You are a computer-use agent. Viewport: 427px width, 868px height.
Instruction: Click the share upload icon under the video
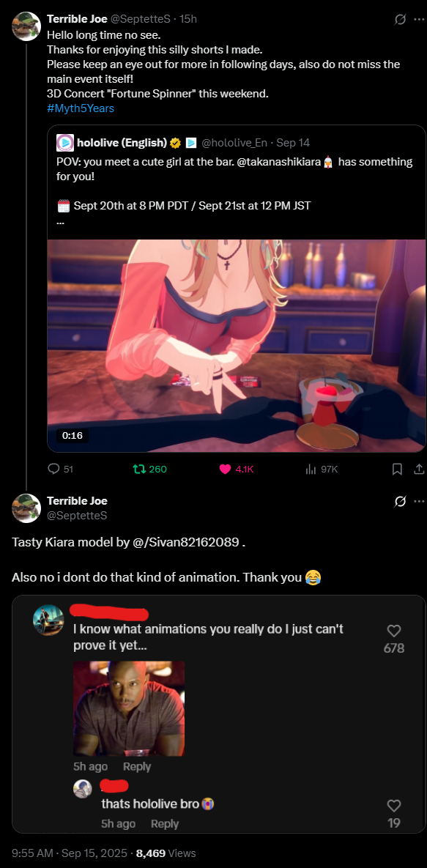[x=419, y=469]
